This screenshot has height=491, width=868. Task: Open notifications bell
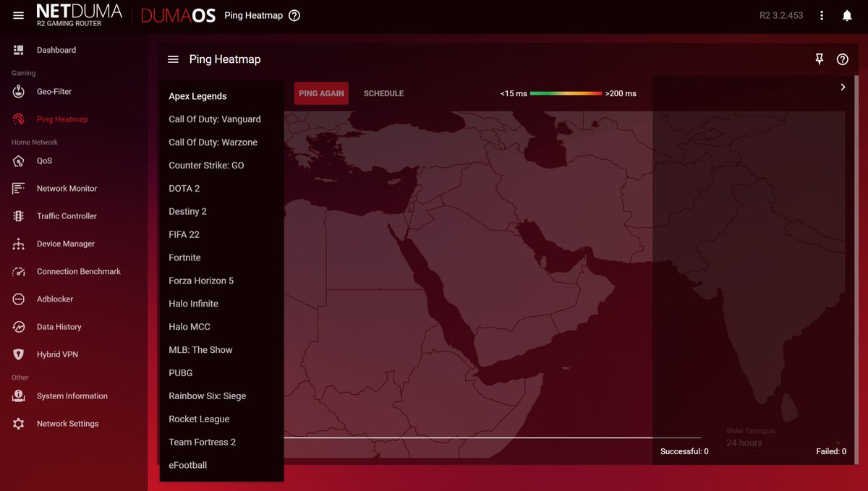click(847, 15)
